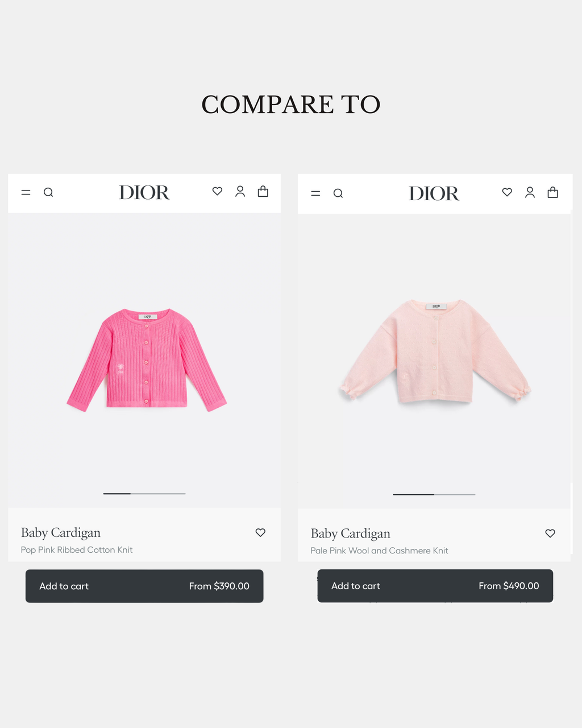Click image carousel indicator under pale cardigan

[434, 495]
